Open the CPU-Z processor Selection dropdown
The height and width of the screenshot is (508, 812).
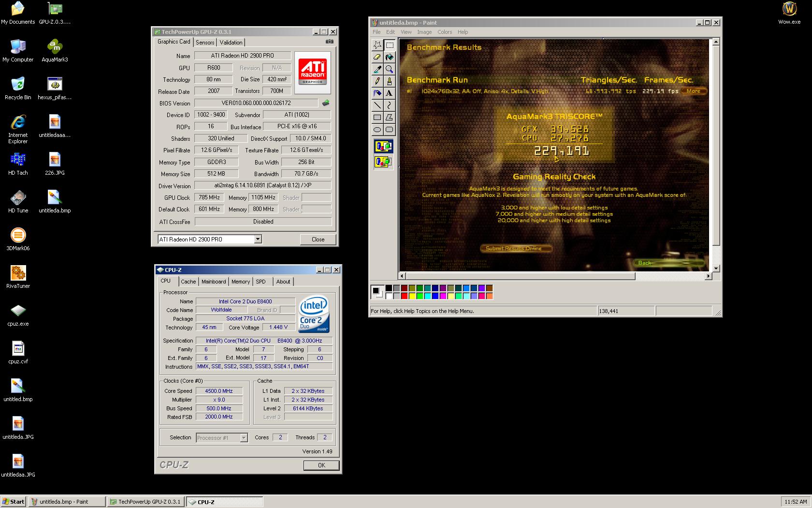244,438
